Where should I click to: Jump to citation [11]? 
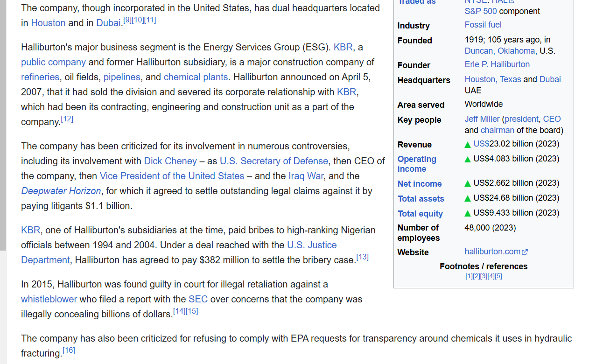click(150, 20)
